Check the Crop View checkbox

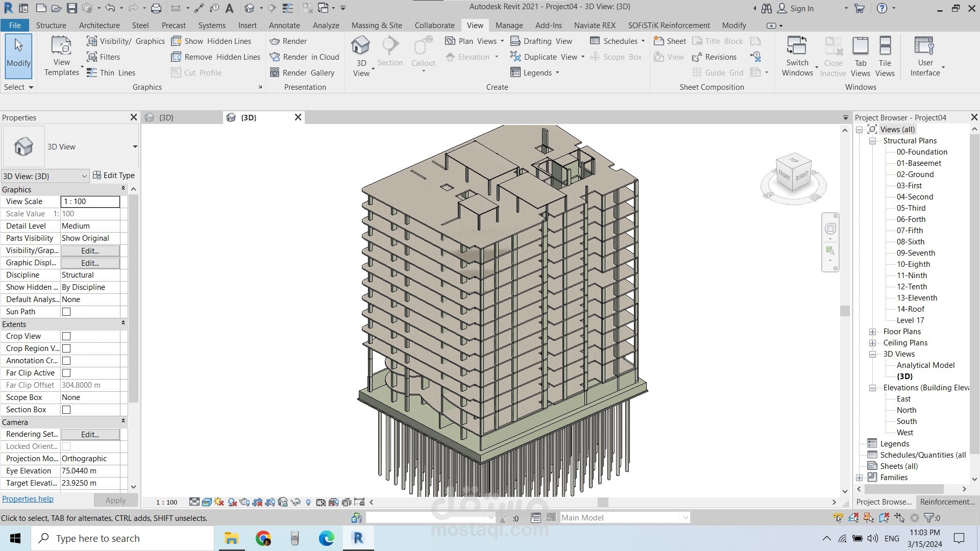pos(66,336)
